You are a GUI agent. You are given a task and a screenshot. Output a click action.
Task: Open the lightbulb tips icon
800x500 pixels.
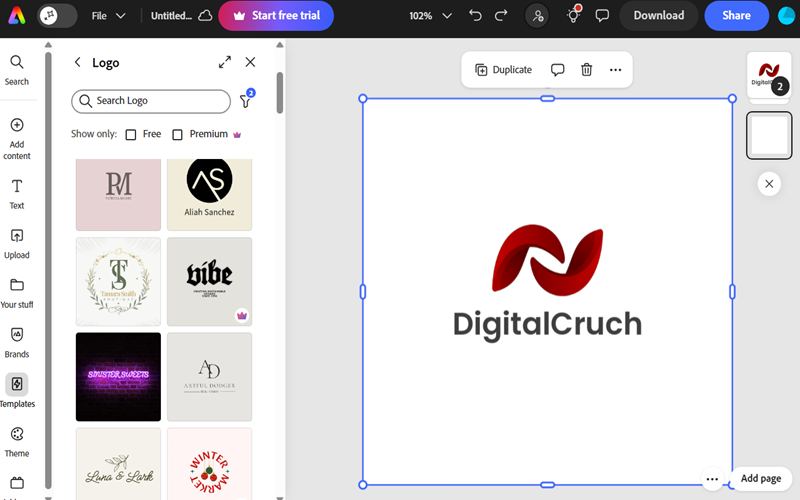(573, 16)
